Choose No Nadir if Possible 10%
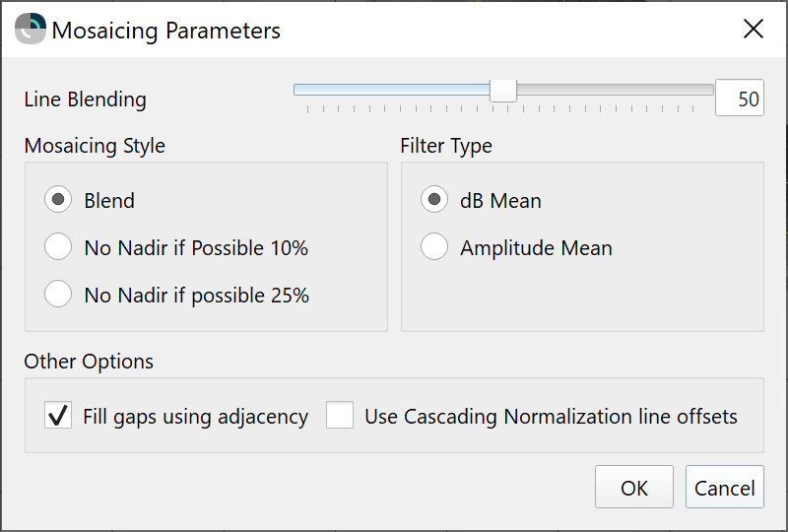 58,247
